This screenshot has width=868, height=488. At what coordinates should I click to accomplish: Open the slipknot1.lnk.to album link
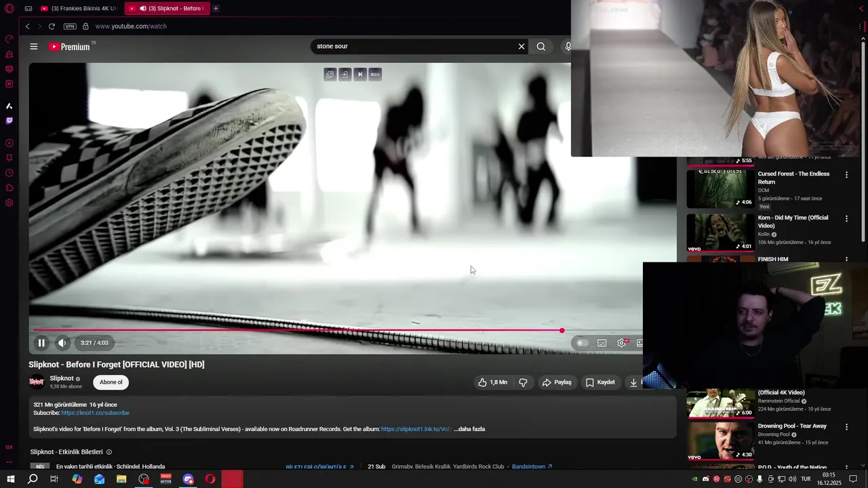click(x=416, y=429)
